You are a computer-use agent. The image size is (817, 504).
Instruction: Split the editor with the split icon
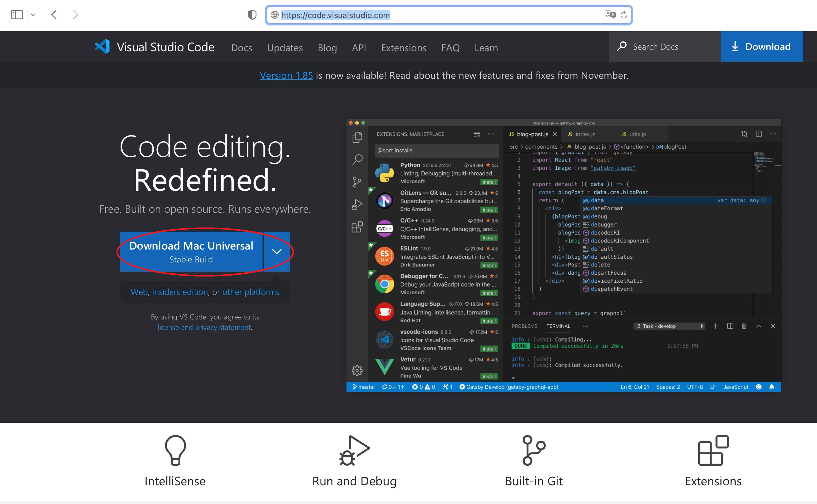click(x=759, y=134)
